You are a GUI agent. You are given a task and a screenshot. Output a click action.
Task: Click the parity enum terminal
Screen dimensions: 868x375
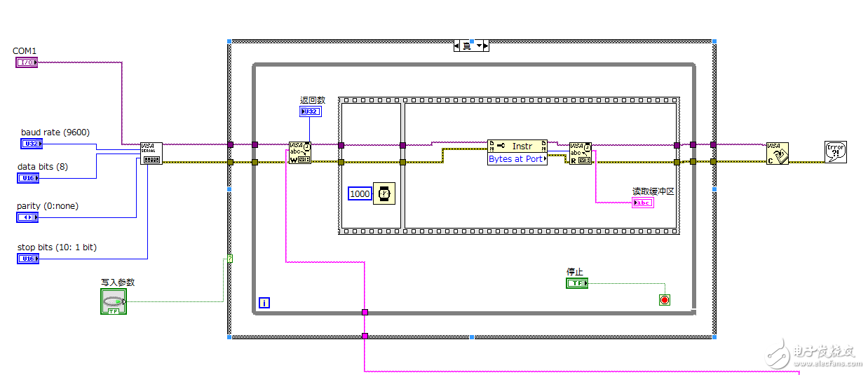coord(27,217)
